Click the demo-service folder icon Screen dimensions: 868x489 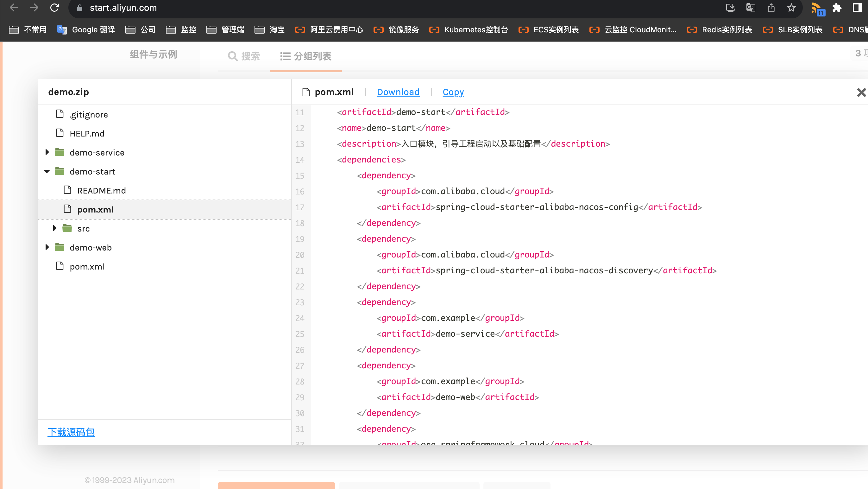59,152
